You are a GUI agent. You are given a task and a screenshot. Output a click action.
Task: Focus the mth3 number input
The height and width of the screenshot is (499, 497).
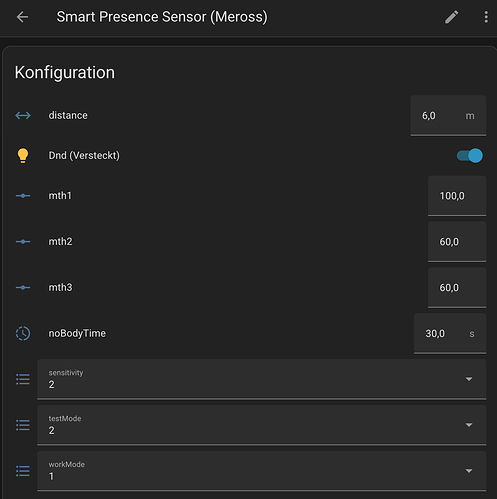[x=457, y=288]
